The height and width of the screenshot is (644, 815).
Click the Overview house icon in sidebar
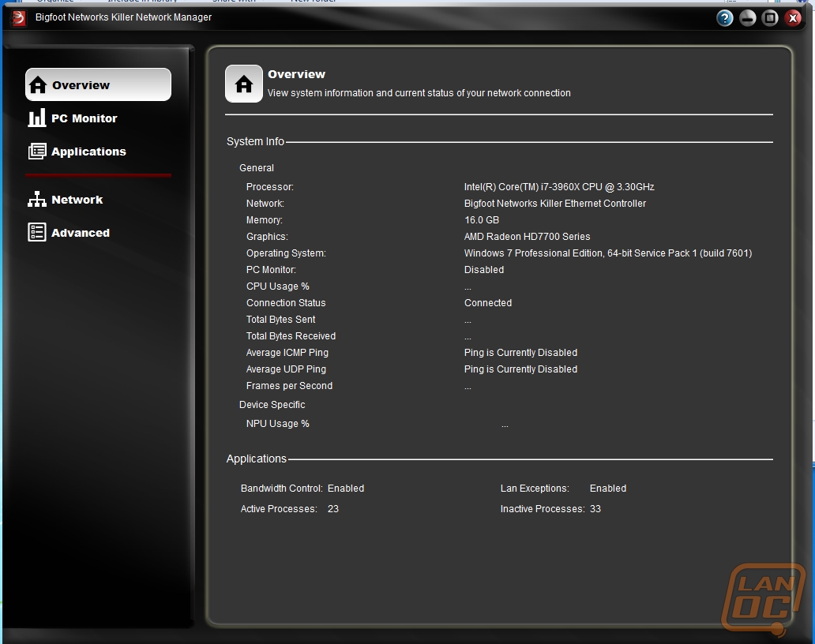[37, 84]
